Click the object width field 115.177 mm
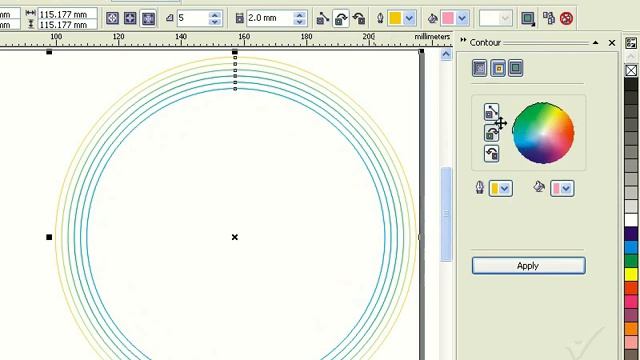 pyautogui.click(x=67, y=14)
